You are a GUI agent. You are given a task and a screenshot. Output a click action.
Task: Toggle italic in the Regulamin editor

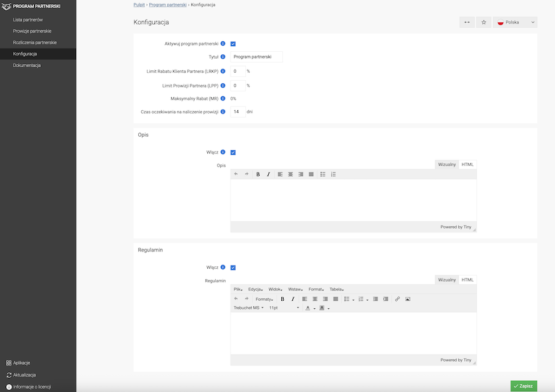click(x=293, y=299)
